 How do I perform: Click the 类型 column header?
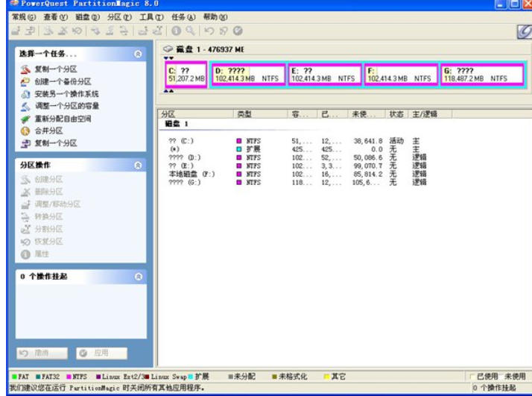pos(245,114)
